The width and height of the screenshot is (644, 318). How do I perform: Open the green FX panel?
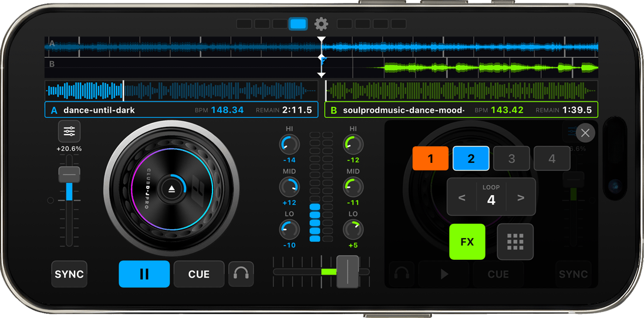point(467,242)
